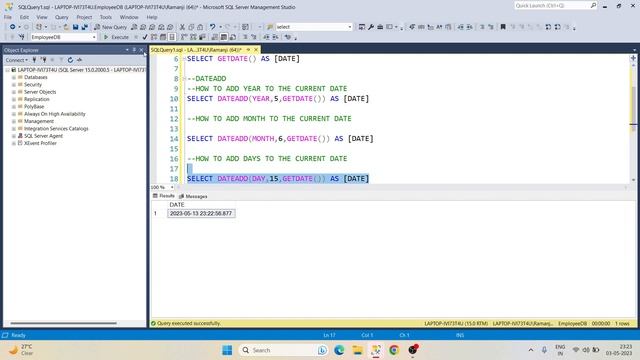Click the Undo arrow icon
This screenshot has height=360, width=640.
click(212, 27)
